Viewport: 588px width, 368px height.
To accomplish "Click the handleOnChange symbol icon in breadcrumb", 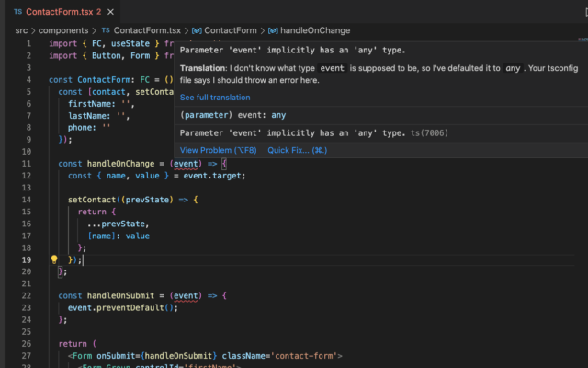I will [273, 30].
